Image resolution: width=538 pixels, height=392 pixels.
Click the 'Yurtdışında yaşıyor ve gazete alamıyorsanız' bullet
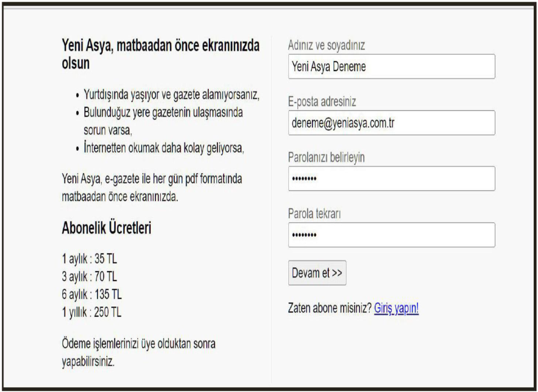(172, 95)
